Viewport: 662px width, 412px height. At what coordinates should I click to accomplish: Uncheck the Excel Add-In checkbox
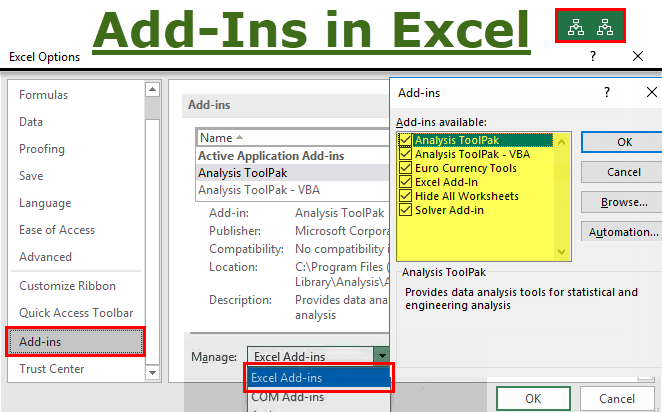[405, 182]
